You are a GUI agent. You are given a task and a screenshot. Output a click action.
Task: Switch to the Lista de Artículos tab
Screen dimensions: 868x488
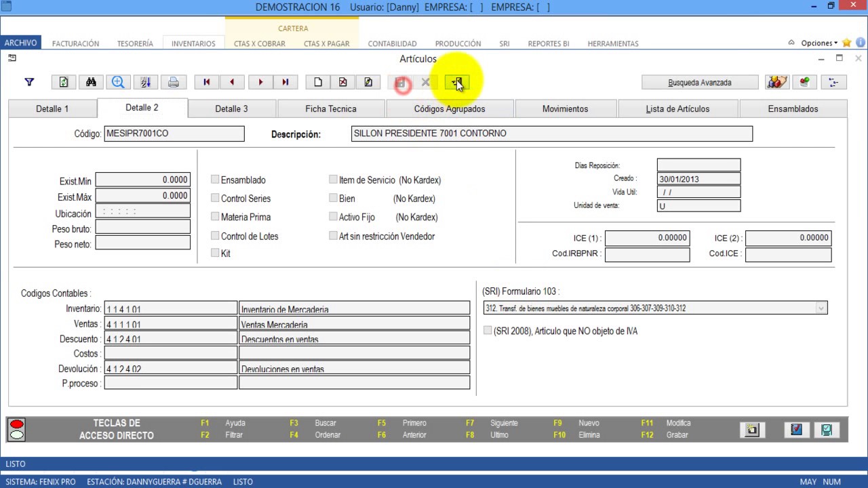point(677,108)
